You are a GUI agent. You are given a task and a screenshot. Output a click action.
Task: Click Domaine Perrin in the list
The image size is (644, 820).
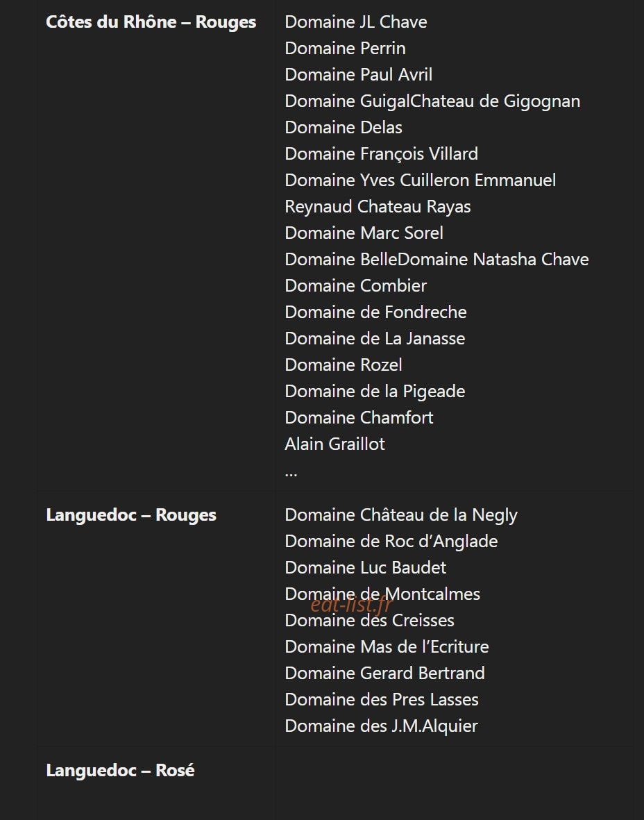tap(345, 48)
